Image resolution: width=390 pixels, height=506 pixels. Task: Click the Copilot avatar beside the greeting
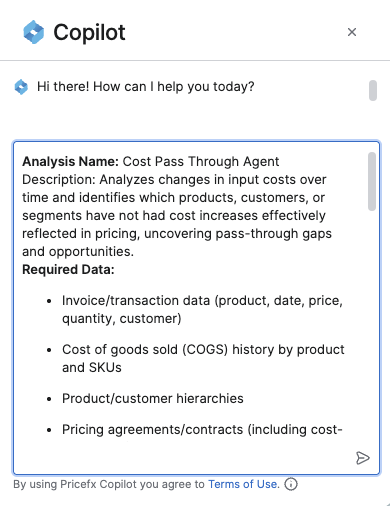tap(21, 87)
